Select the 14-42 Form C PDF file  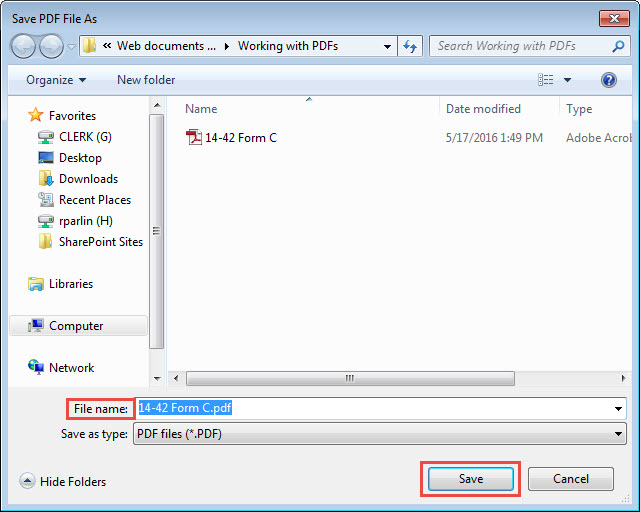(240, 138)
